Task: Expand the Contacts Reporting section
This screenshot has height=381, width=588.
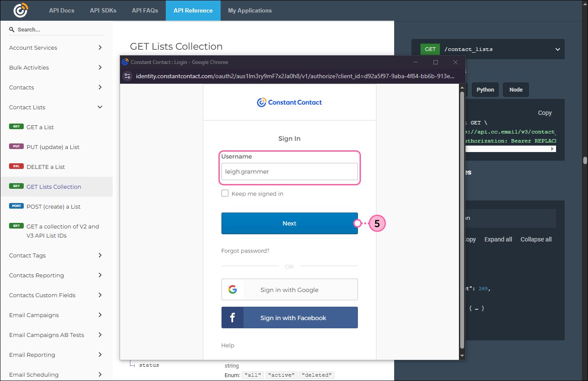Action: pyautogui.click(x=100, y=275)
